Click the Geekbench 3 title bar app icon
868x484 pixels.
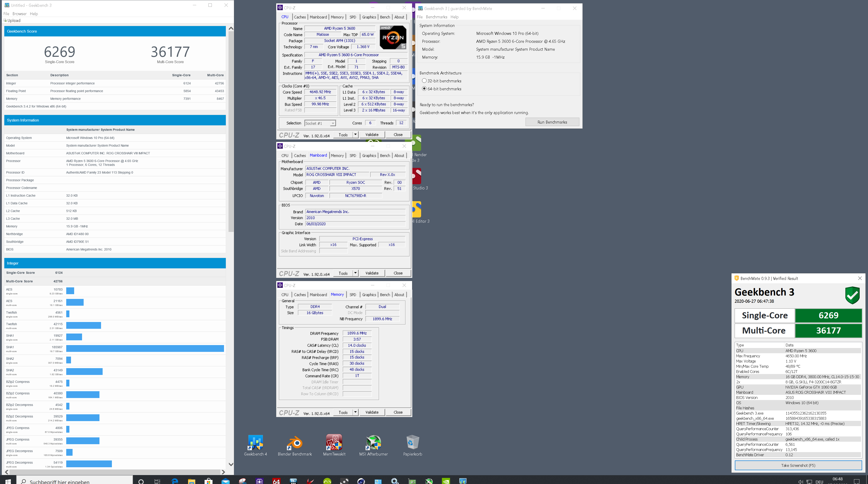[7, 5]
